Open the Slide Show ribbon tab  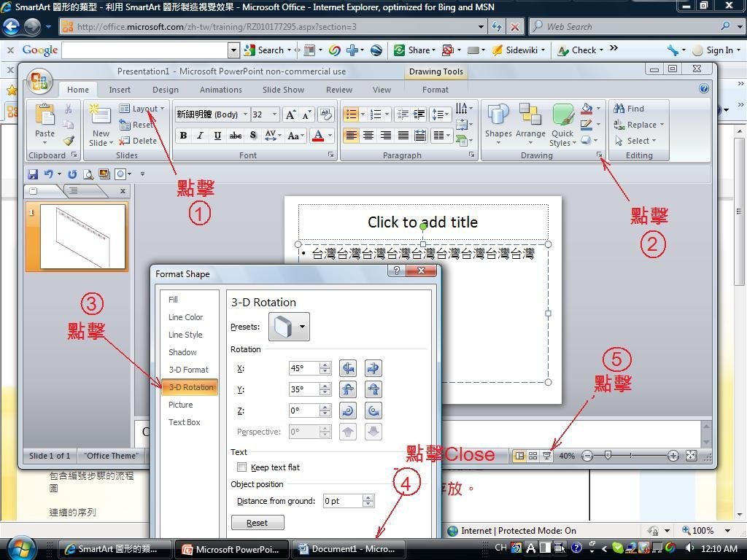(x=283, y=90)
